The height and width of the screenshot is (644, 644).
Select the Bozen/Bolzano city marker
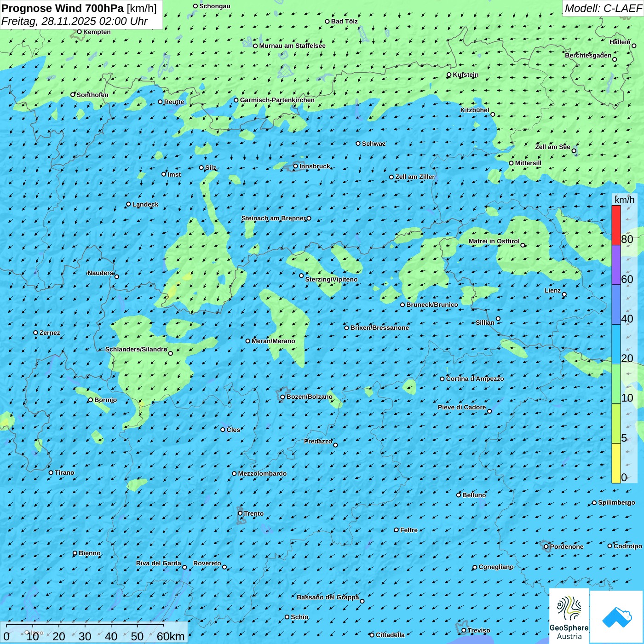pyautogui.click(x=283, y=397)
